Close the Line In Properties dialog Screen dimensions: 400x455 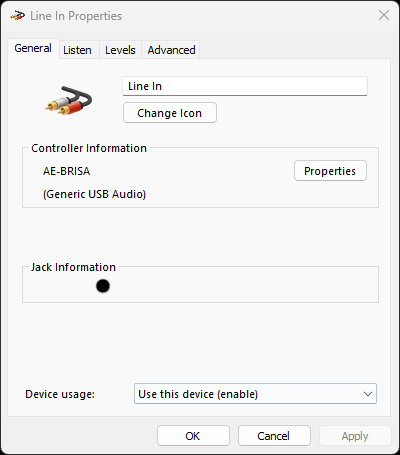(384, 15)
